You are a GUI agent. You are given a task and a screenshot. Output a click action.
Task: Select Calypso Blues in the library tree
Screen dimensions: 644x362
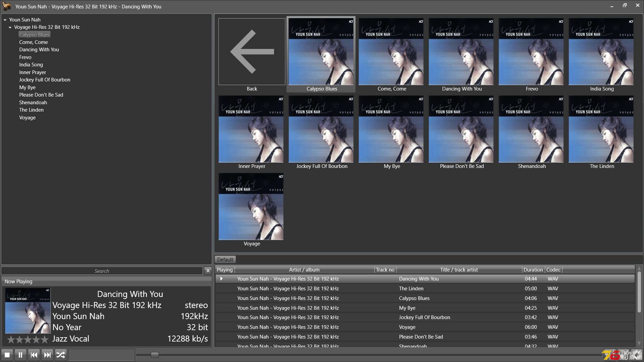[x=34, y=35]
